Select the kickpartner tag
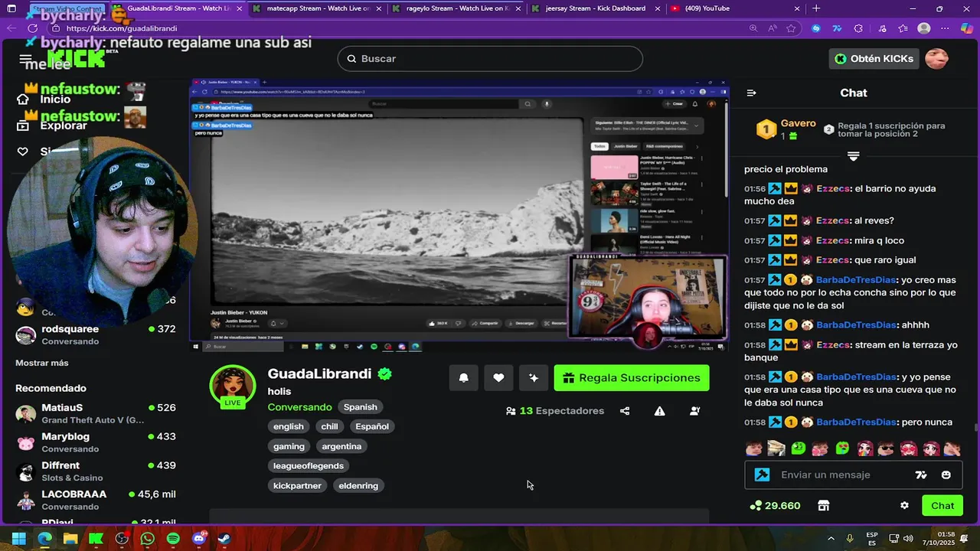 click(297, 485)
